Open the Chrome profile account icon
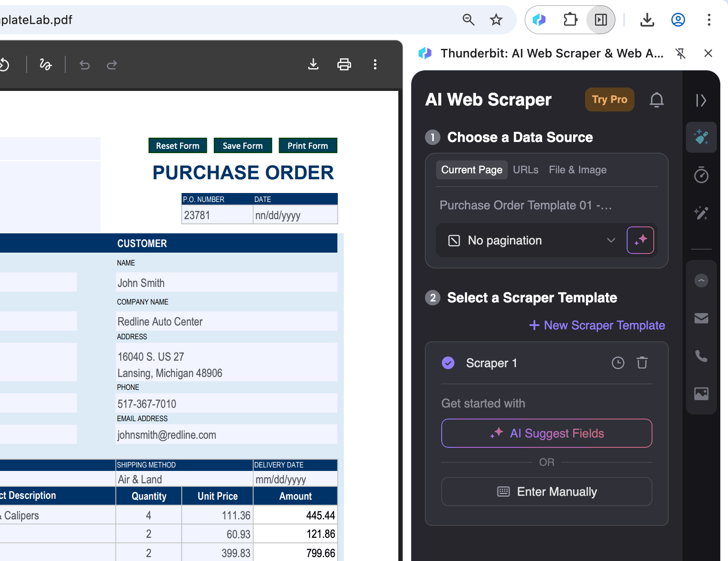 tap(678, 20)
